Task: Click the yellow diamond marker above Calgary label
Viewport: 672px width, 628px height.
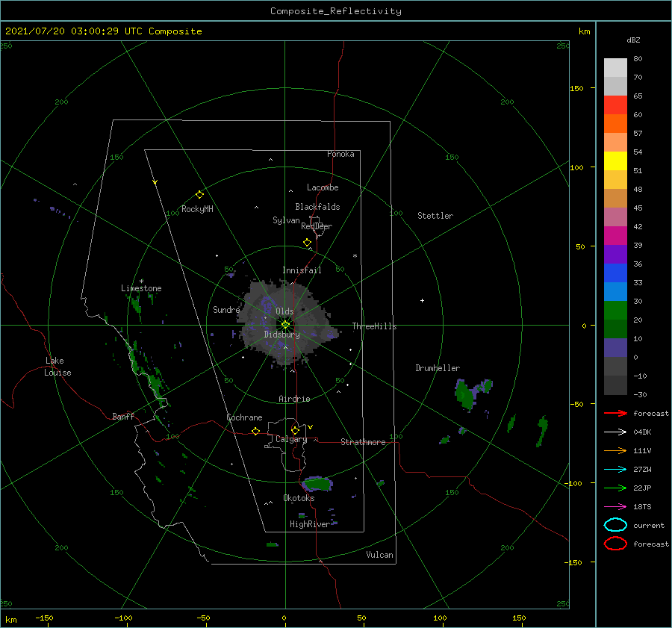Action: click(295, 430)
